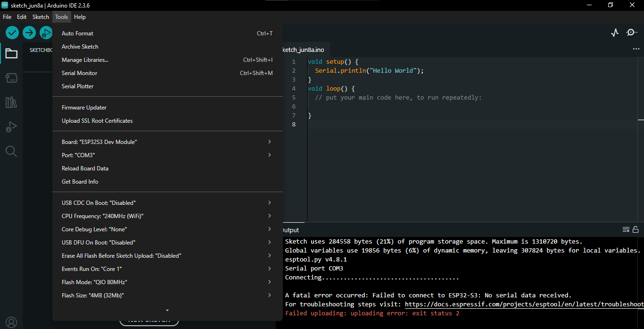Expand the Flash Size submenu
This screenshot has height=329, width=644.
pyautogui.click(x=167, y=295)
